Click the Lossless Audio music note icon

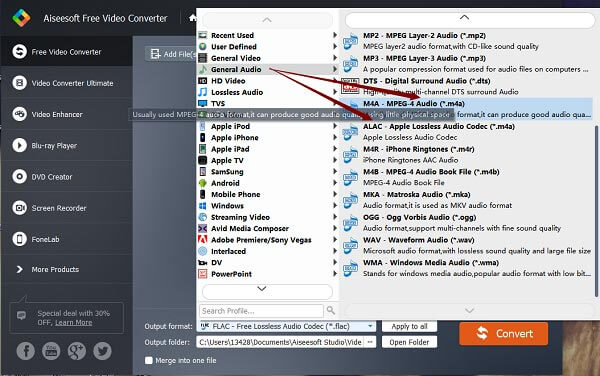203,92
